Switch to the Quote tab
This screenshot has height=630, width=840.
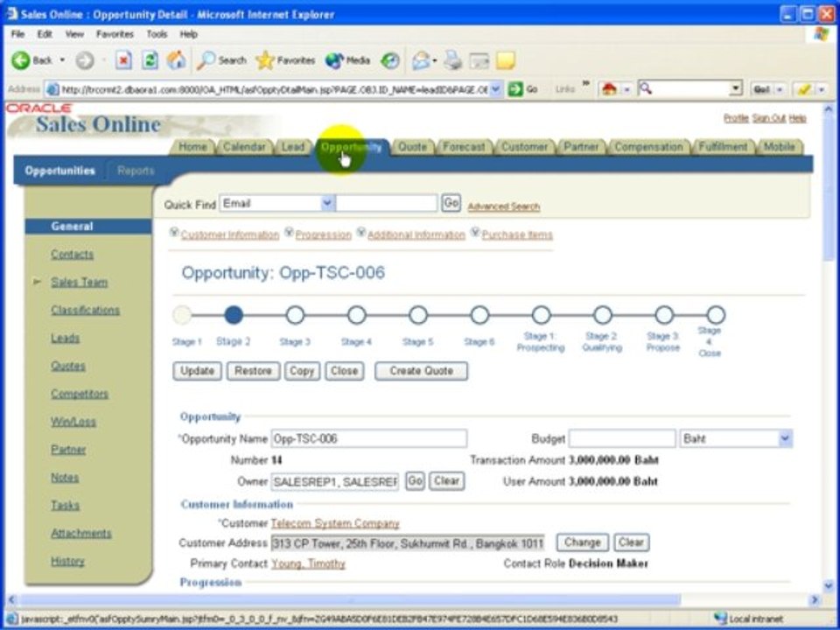[412, 147]
